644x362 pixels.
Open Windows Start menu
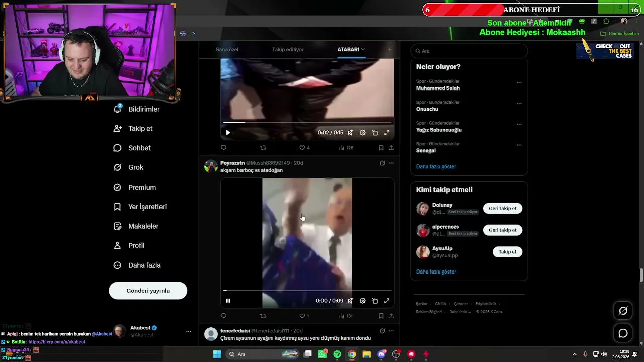(x=217, y=354)
